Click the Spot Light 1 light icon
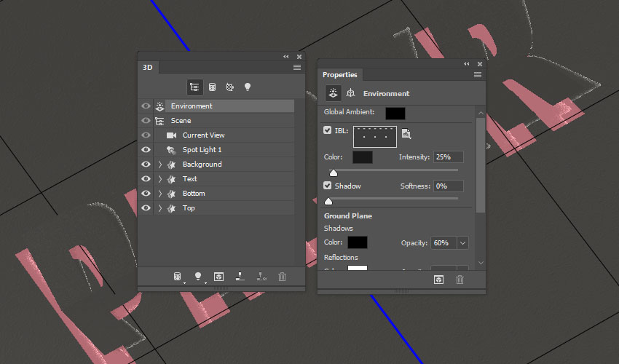This screenshot has width=619, height=364. click(171, 150)
